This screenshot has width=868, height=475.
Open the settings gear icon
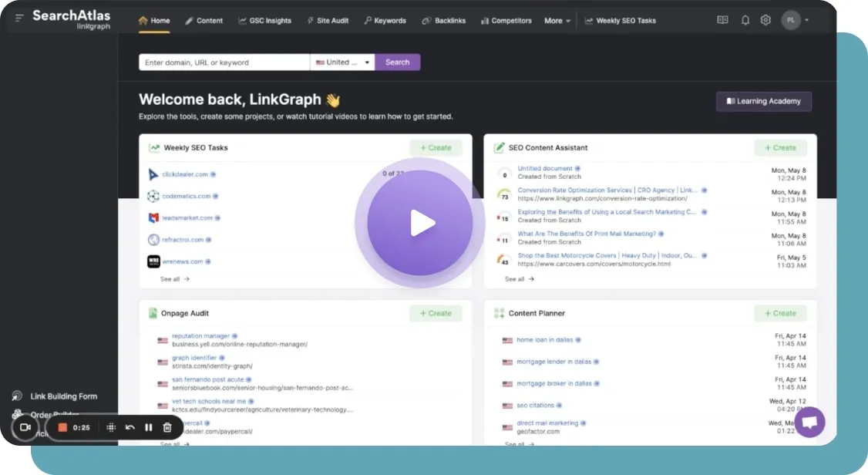click(x=765, y=20)
